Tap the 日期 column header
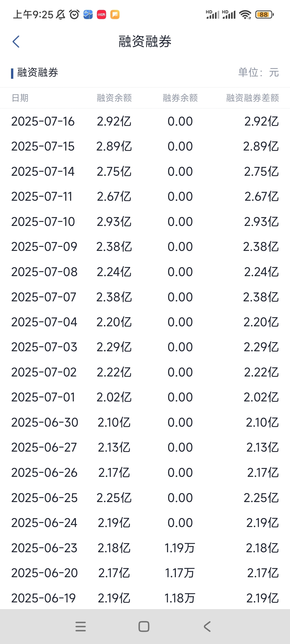This screenshot has height=644, width=290. pyautogui.click(x=20, y=98)
